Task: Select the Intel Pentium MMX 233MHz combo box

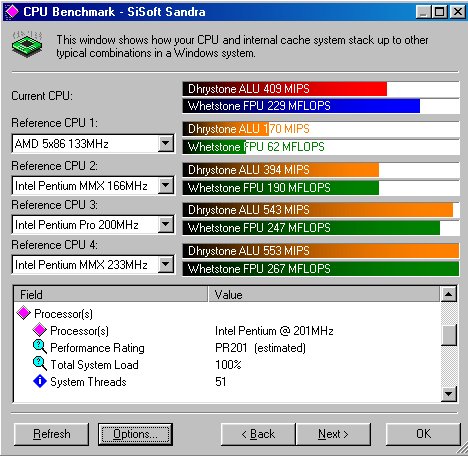Action: tap(93, 265)
